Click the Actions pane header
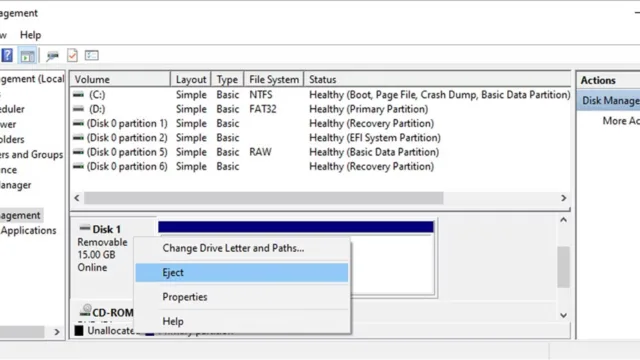 [x=609, y=80]
